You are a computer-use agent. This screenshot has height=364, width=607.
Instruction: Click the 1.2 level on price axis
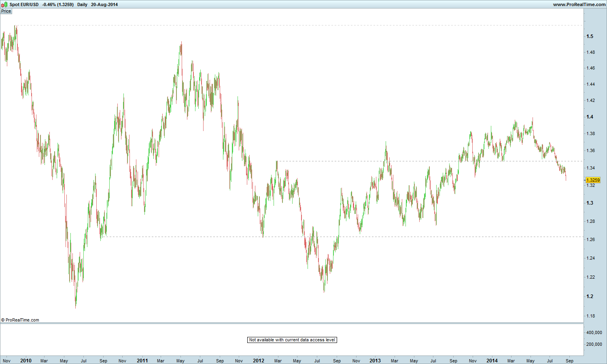click(590, 296)
